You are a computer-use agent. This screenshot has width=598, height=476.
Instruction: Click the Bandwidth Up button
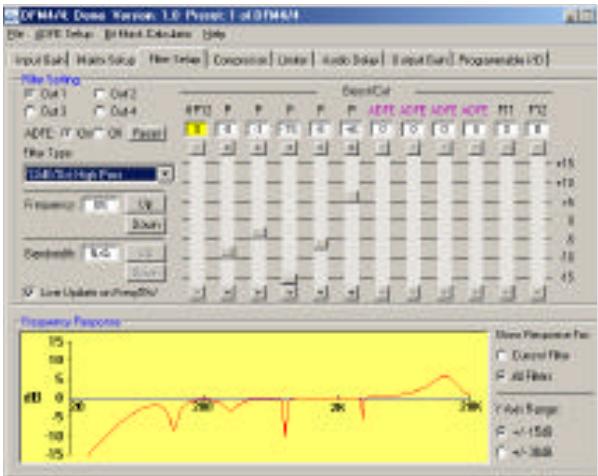(x=145, y=252)
